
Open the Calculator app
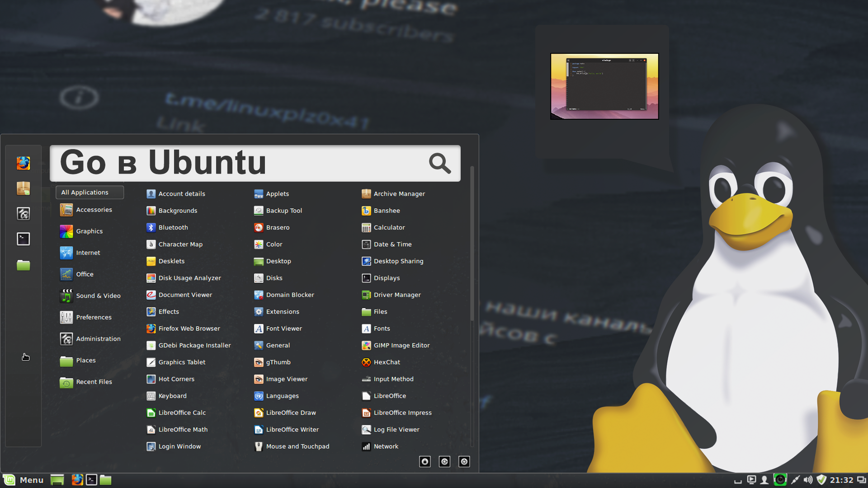pos(389,227)
